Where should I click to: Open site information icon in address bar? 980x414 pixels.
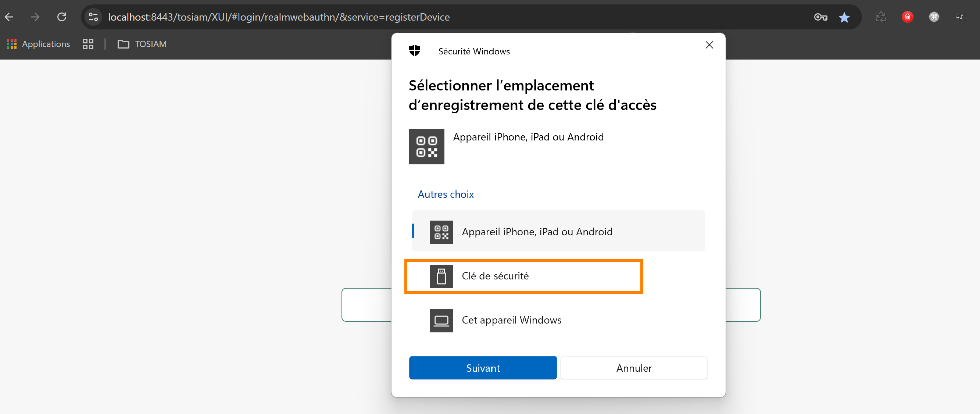(x=93, y=17)
